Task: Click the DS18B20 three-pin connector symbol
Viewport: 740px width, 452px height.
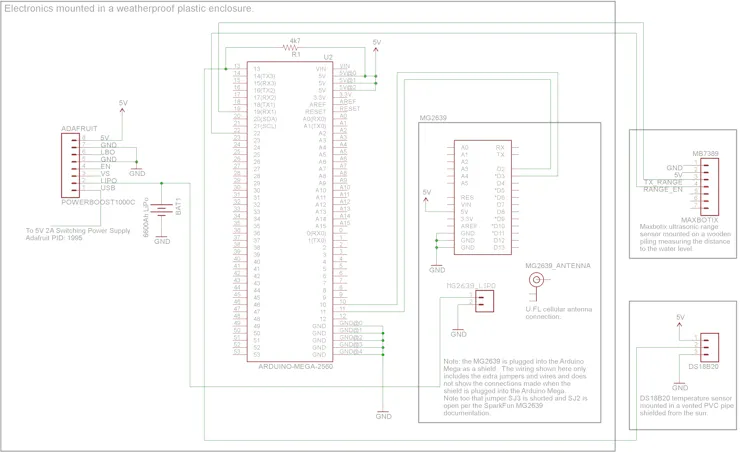Action: pos(709,348)
